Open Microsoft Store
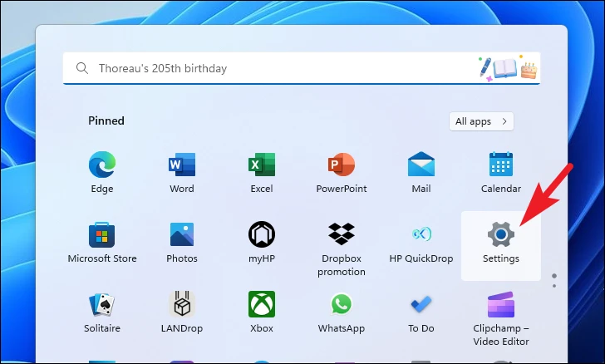This screenshot has width=605, height=364. click(102, 243)
